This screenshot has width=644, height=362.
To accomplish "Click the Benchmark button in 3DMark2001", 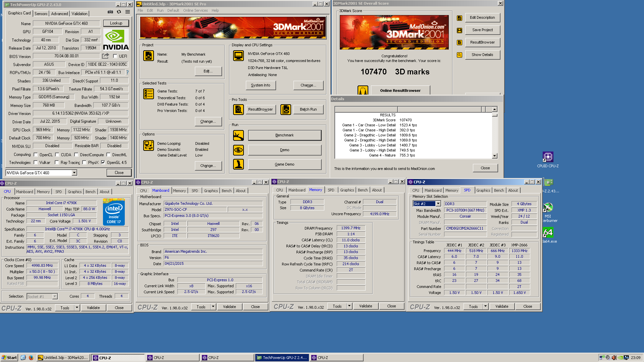I will click(284, 135).
